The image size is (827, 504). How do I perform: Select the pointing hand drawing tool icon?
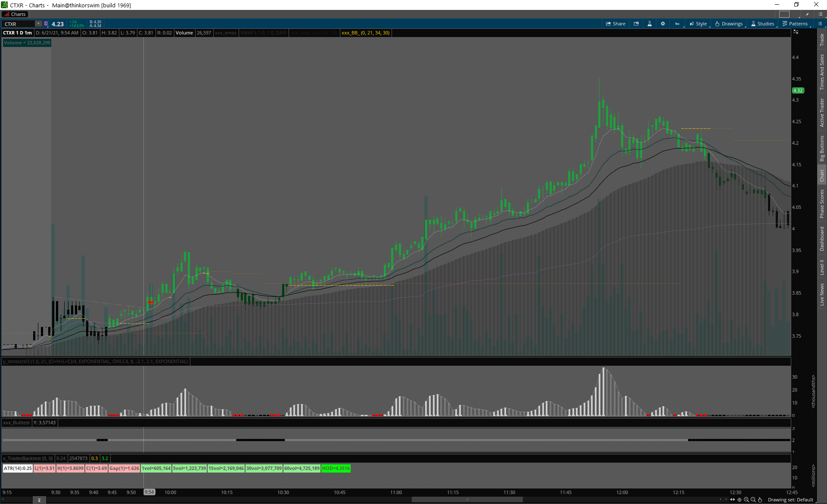760,500
